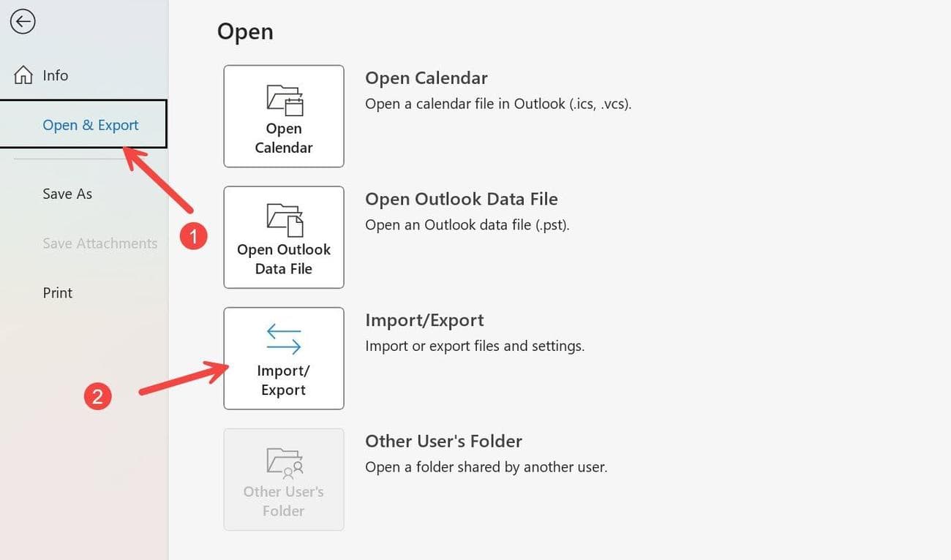
Task: Click the 'Open a folder shared by another user' text
Action: (x=486, y=466)
